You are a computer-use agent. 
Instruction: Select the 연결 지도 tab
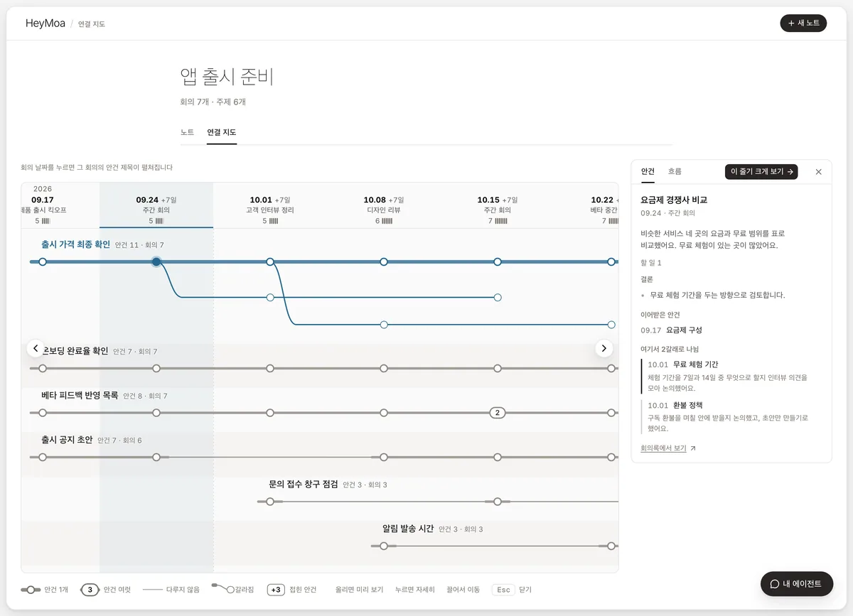[222, 132]
